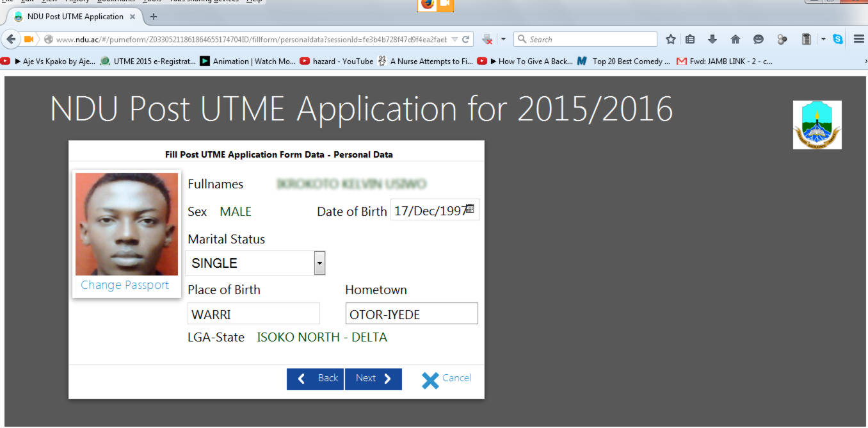This screenshot has height=428, width=868.
Task: Go to the Home page icon
Action: click(735, 39)
